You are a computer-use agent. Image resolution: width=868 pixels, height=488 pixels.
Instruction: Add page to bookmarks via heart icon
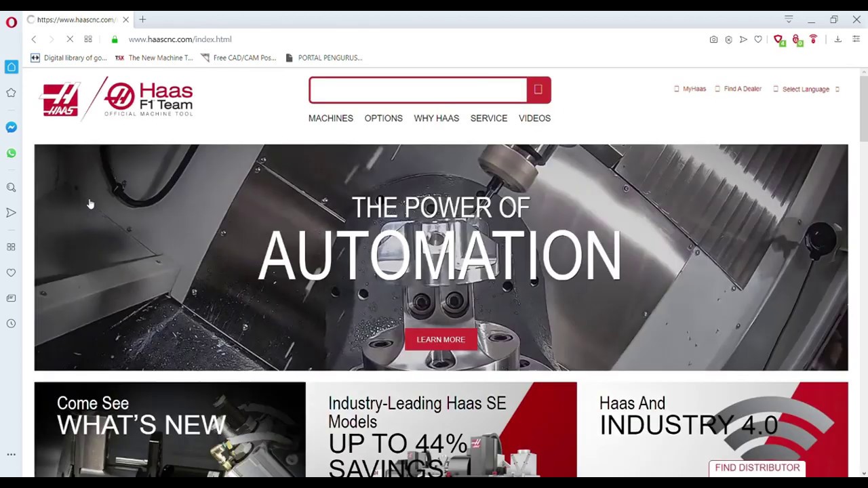(758, 39)
